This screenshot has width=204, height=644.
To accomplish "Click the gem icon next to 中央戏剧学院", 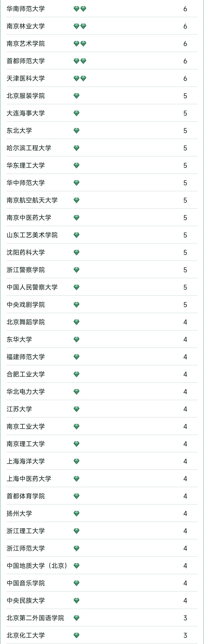I will (77, 305).
